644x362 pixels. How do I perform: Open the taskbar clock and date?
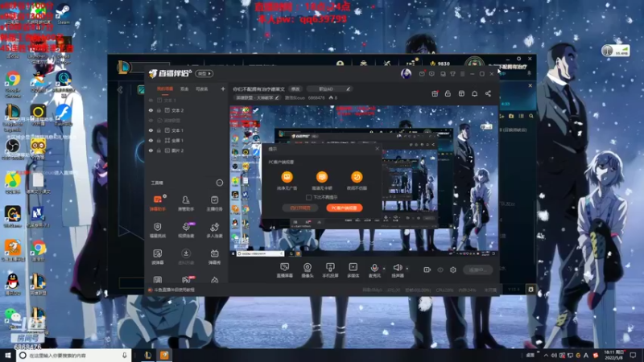tap(614, 355)
